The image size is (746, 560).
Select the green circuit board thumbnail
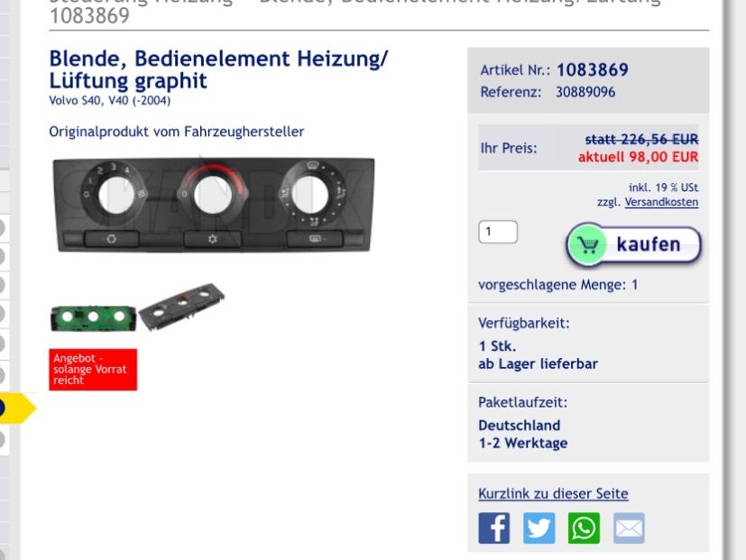tap(93, 317)
